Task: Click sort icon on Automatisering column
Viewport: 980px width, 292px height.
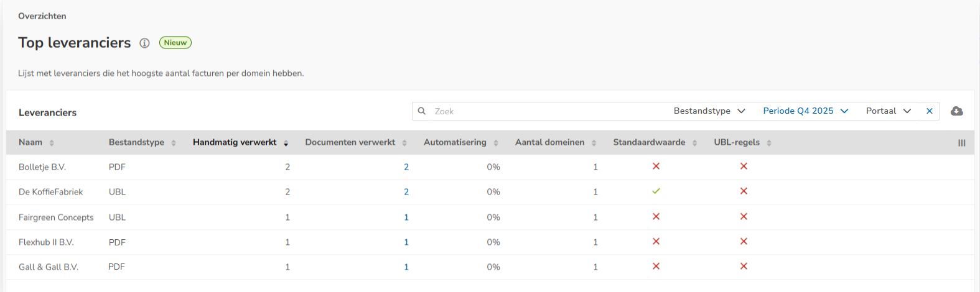Action: pos(496,143)
